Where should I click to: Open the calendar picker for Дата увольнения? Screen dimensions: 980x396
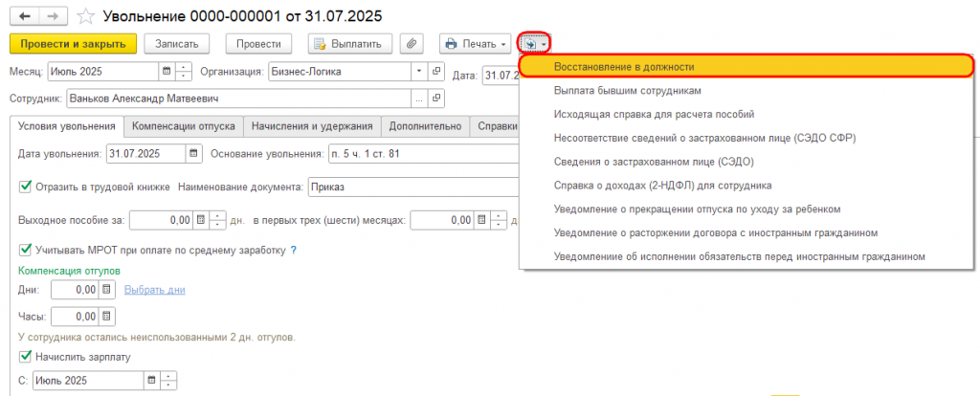(x=193, y=153)
